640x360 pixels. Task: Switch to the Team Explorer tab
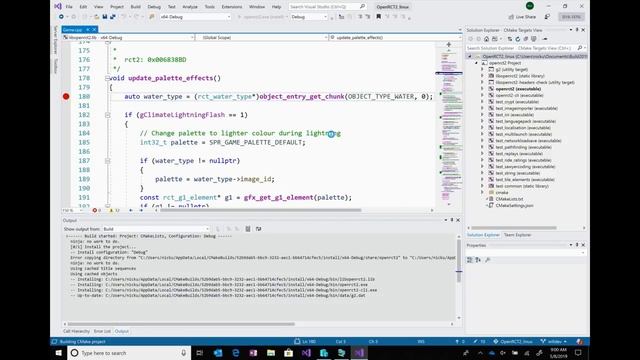click(x=517, y=235)
